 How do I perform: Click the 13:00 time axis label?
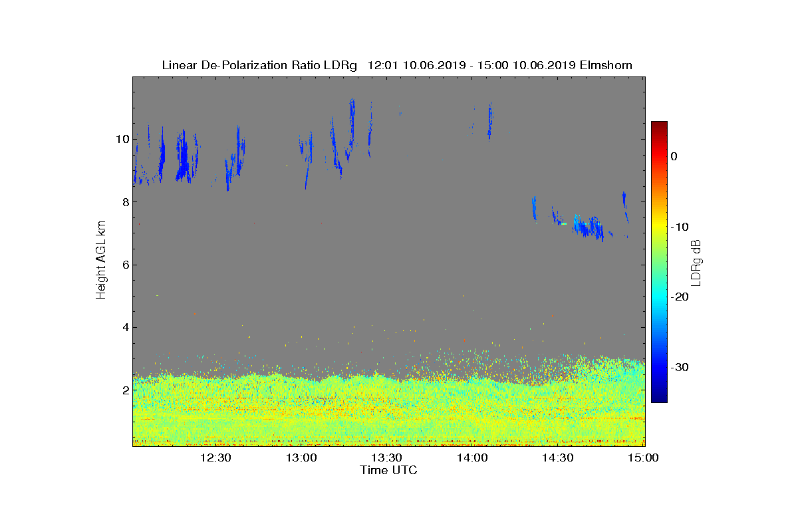(x=301, y=458)
